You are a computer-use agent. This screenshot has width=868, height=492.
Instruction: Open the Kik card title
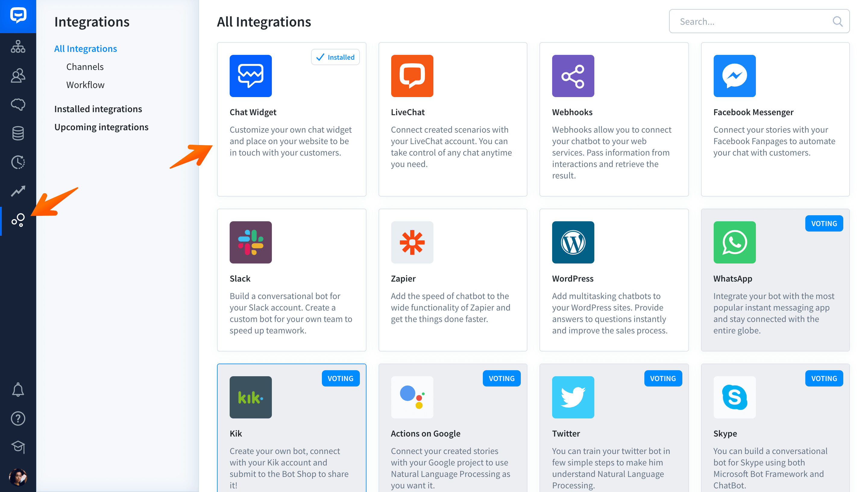(x=236, y=434)
